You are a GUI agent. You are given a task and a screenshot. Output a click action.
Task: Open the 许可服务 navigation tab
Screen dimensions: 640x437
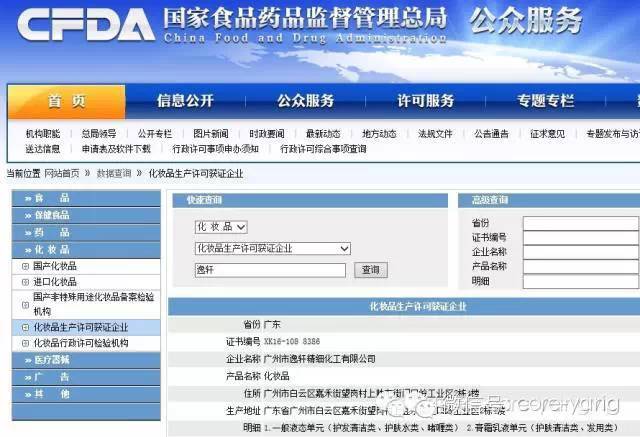426,101
